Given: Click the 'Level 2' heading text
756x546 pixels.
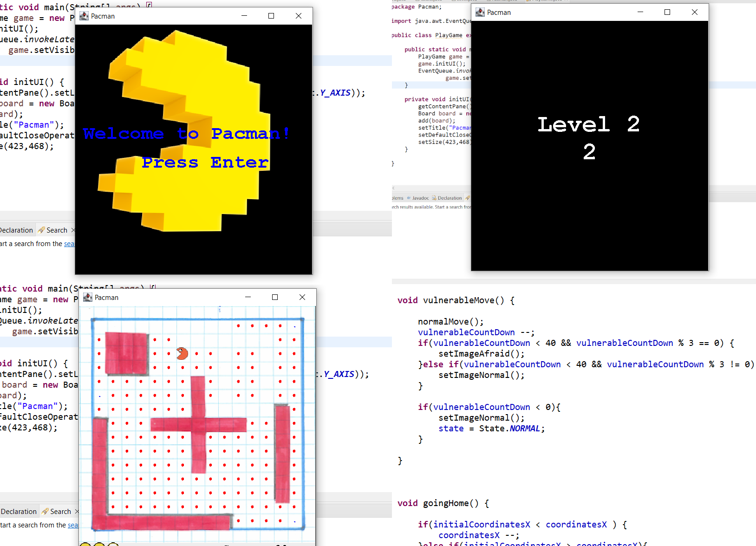Looking at the screenshot, I should tap(589, 124).
